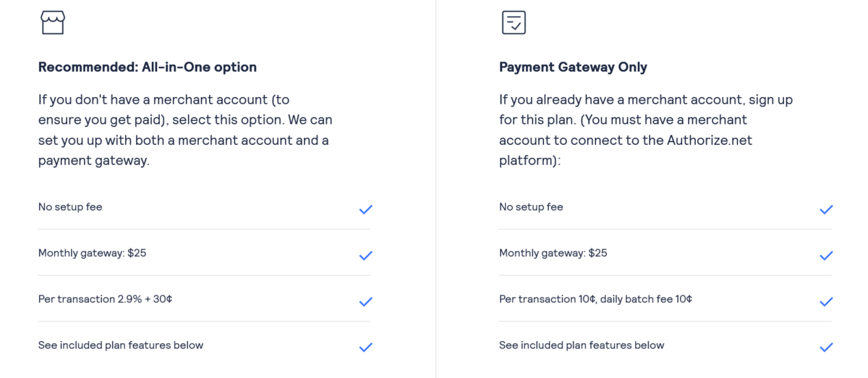Click the Payment Gateway "No setup fee" text
This screenshot has height=378, width=868.
point(531,207)
